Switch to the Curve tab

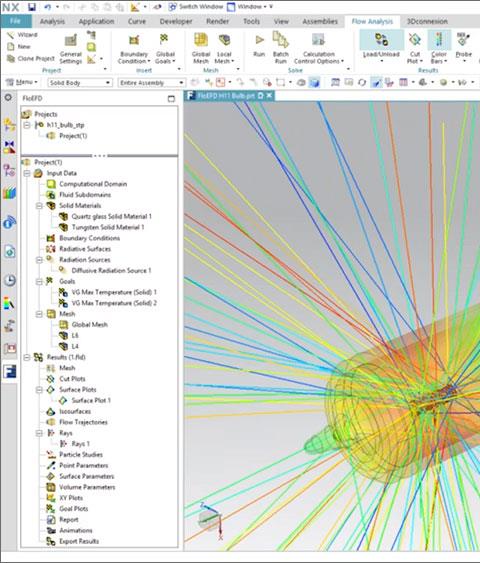[x=137, y=22]
